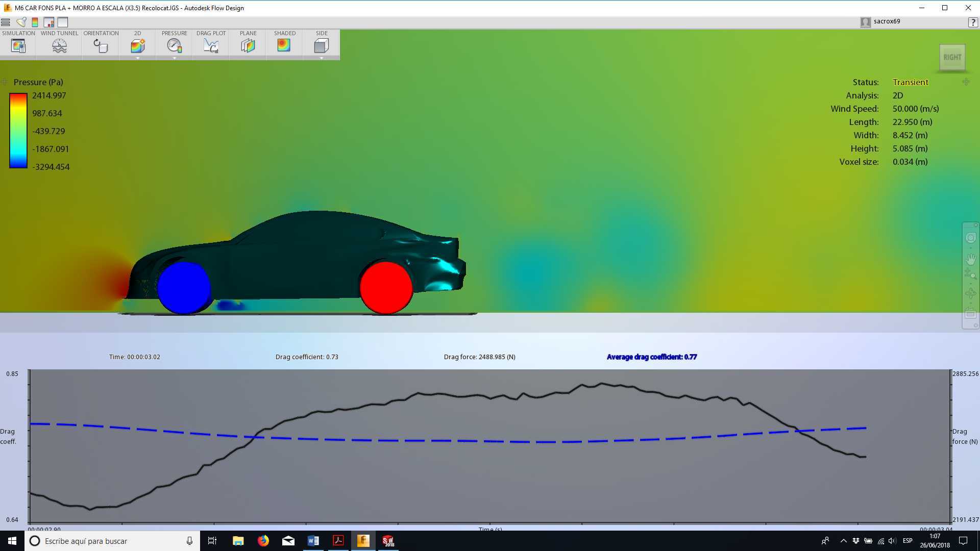Select the Plane visualization tool
The image size is (980, 551).
click(248, 45)
